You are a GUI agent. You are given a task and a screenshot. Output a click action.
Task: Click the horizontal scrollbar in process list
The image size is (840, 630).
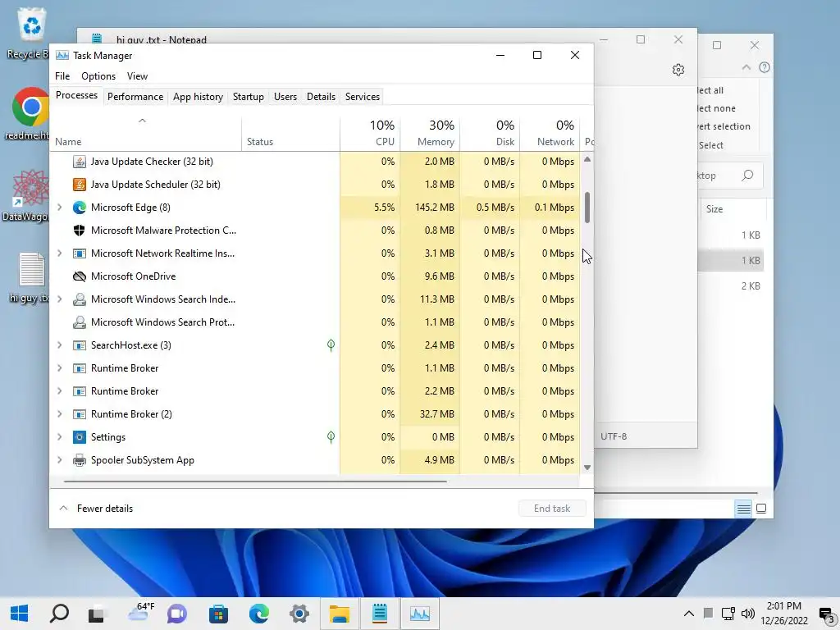255,482
